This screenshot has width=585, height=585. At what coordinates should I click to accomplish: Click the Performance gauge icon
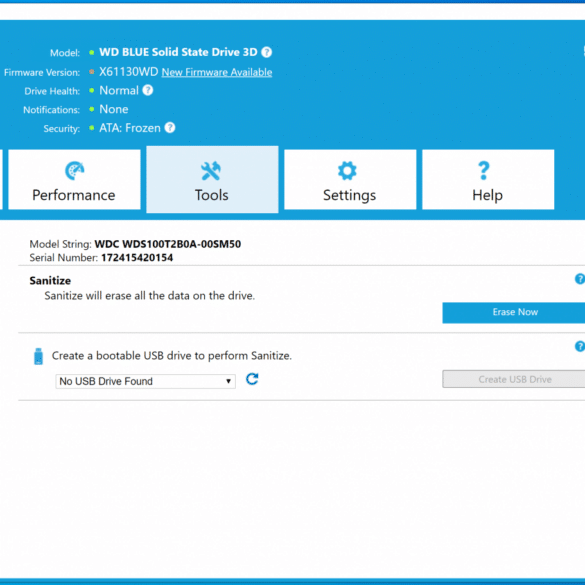point(74,171)
